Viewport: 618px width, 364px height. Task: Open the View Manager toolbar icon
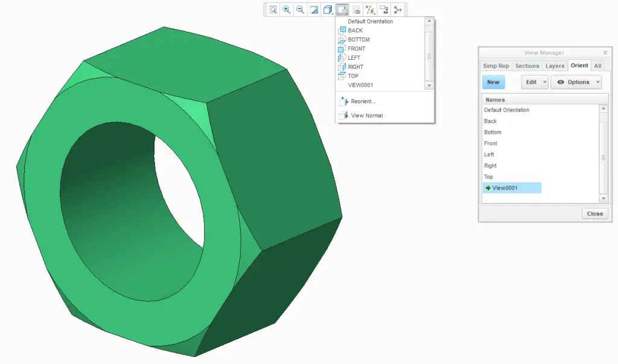[355, 9]
